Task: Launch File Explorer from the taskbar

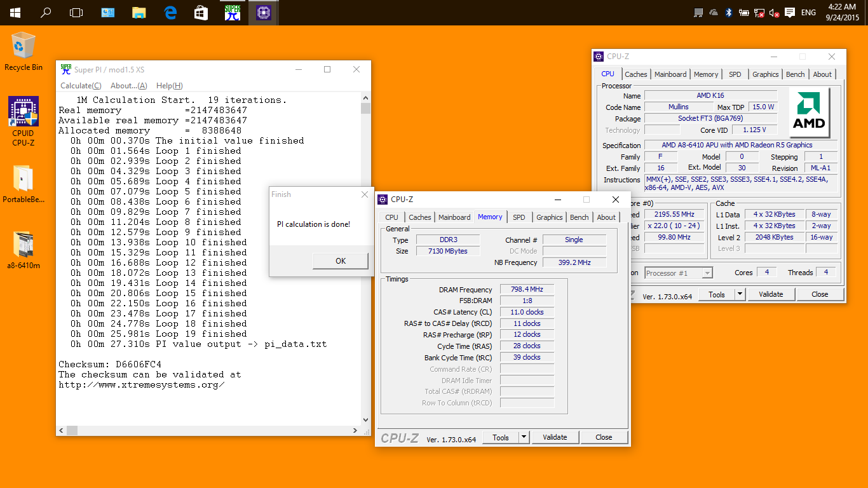Action: (x=139, y=13)
